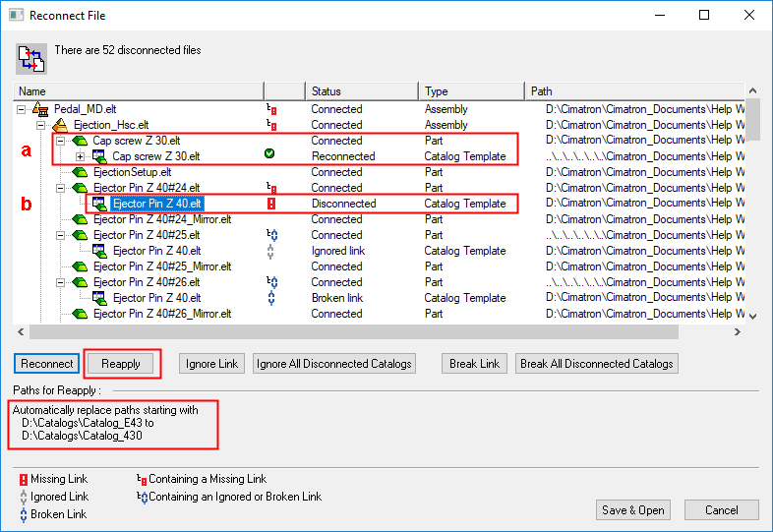Click the Cap screw Z 30.elt part icon
Image resolution: width=773 pixels, height=532 pixels.
tap(80, 141)
